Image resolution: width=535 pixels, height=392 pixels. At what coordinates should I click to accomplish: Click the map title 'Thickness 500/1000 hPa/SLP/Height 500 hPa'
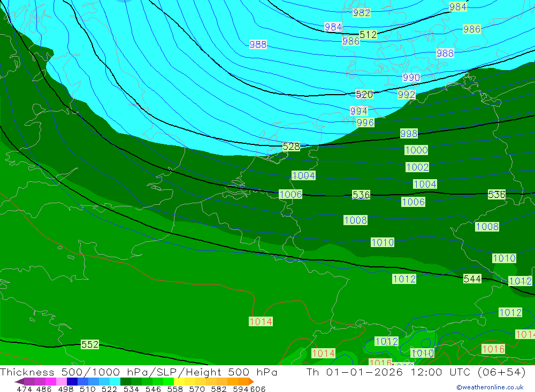pos(139,372)
